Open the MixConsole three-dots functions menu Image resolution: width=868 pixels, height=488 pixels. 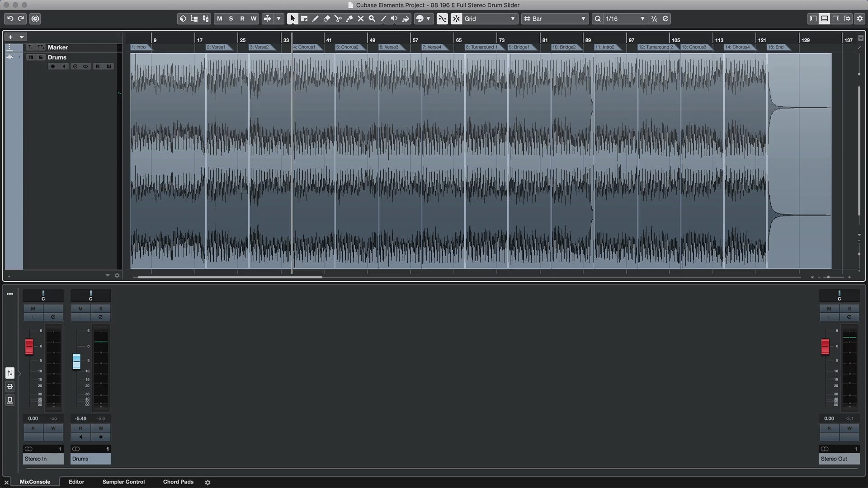coord(10,294)
